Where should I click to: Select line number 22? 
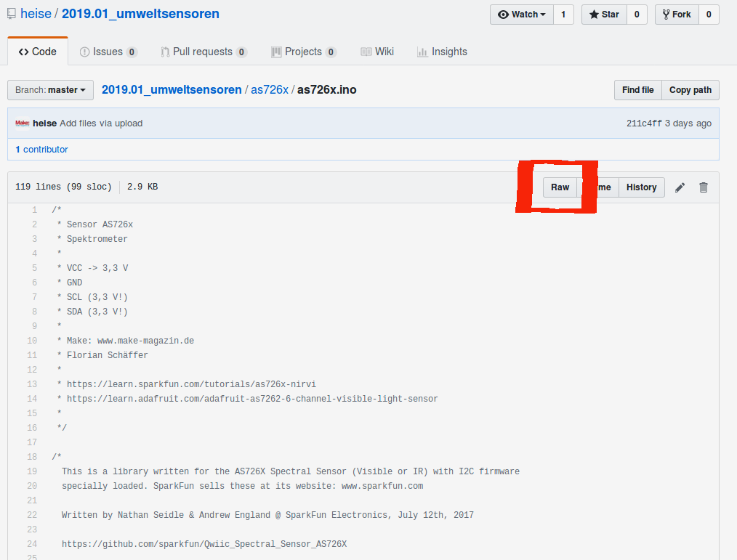[x=32, y=515]
